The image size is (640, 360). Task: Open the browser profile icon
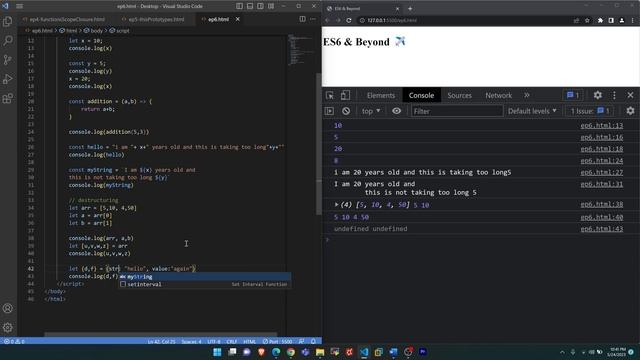622,20
